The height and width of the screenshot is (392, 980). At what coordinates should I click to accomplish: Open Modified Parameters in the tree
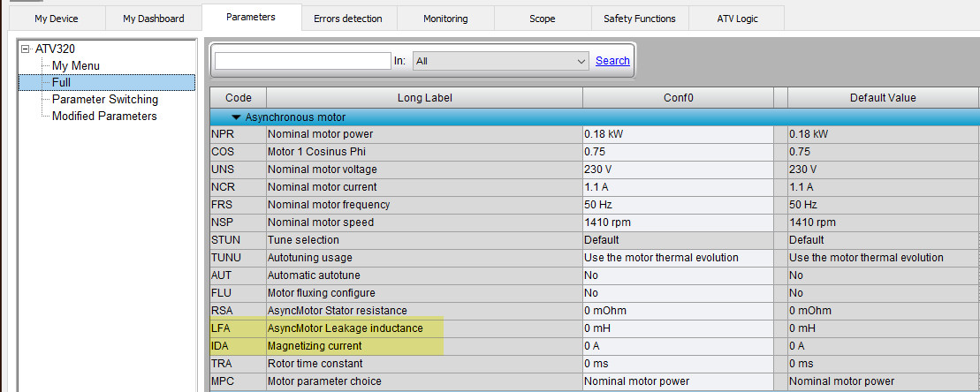click(x=104, y=117)
